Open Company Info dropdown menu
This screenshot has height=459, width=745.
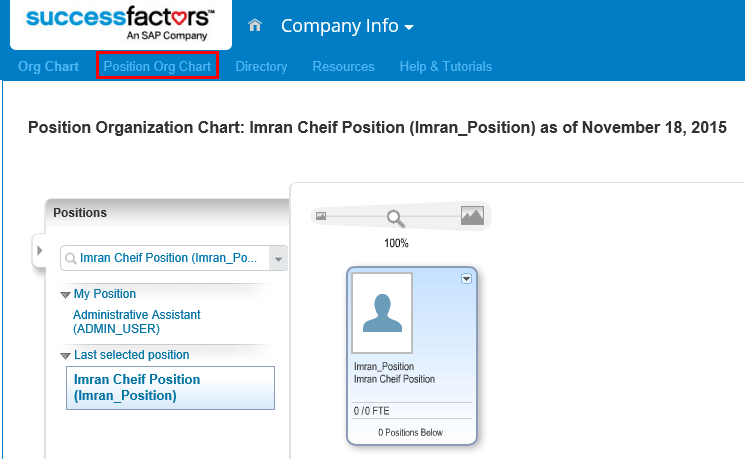[x=347, y=26]
